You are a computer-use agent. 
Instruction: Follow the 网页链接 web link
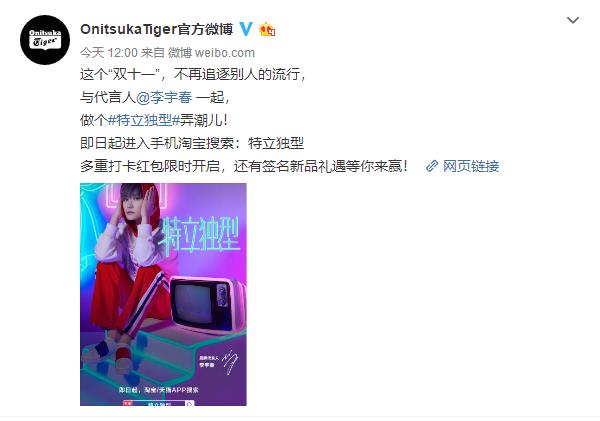click(x=471, y=166)
